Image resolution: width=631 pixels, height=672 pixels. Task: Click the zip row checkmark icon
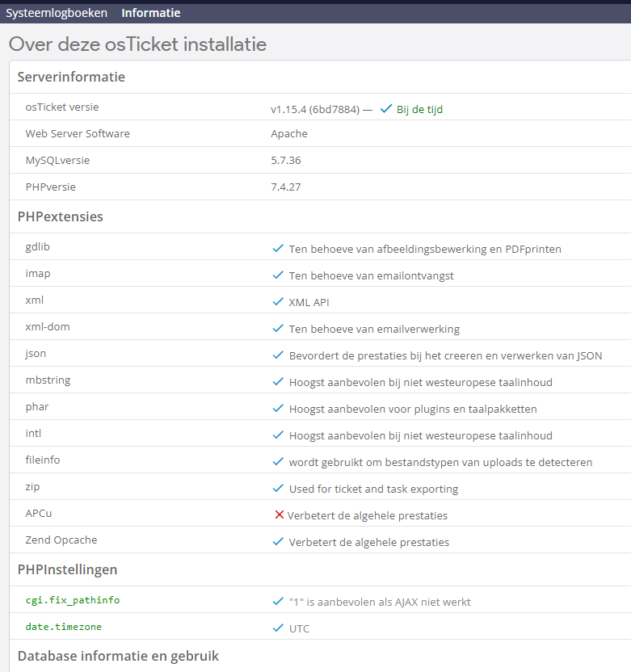pyautogui.click(x=278, y=488)
